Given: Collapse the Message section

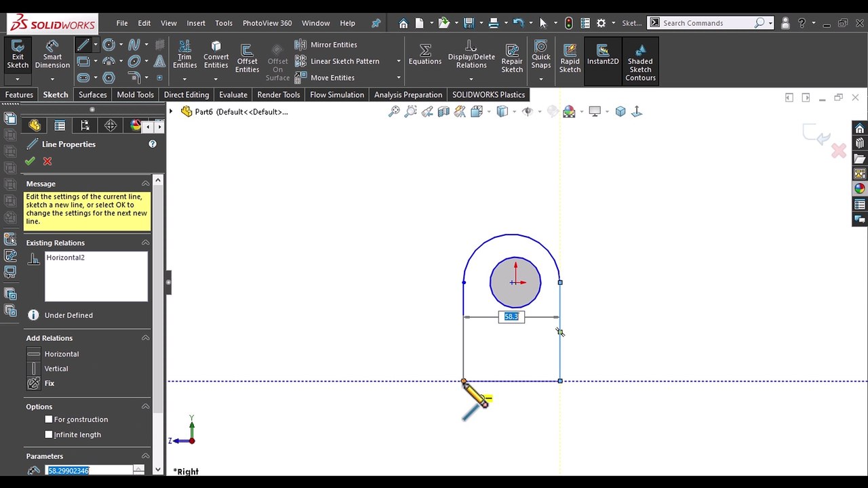Looking at the screenshot, I should point(145,184).
